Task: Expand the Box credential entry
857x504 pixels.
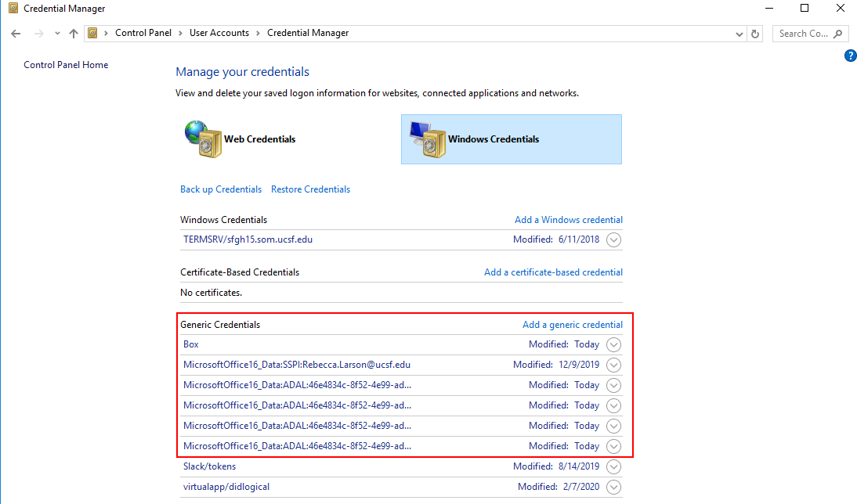Action: [x=613, y=344]
